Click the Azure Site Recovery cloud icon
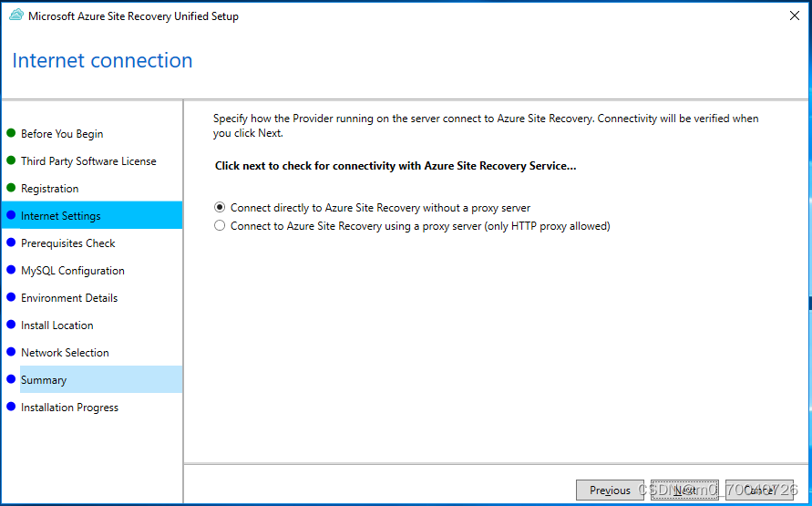Image resolution: width=812 pixels, height=506 pixels. coord(16,15)
